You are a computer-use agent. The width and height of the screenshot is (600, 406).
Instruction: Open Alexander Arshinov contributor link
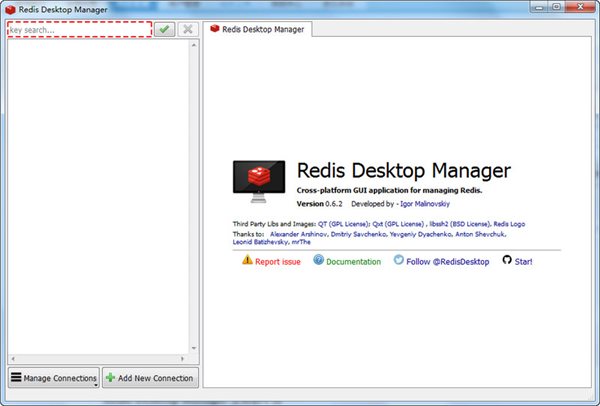point(299,234)
